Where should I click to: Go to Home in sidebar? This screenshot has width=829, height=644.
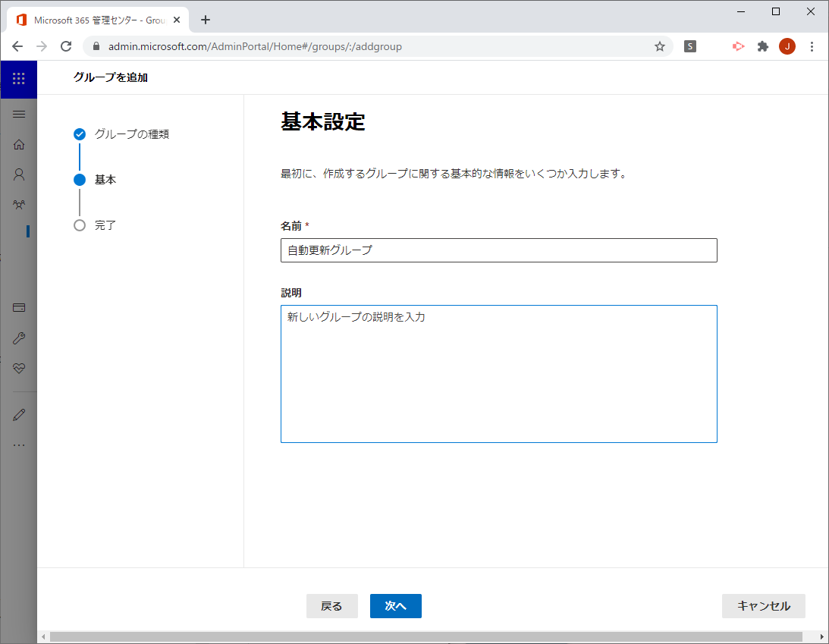pos(19,144)
